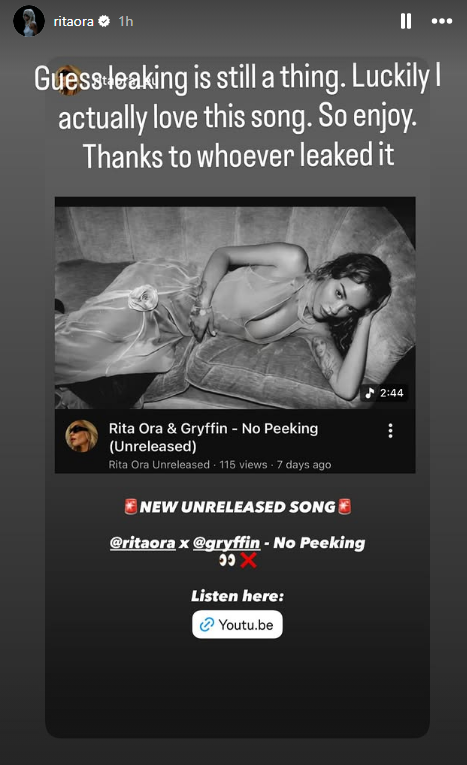Viewport: 467px width, 765px height.
Task: Click the red X emoji
Action: coord(249,561)
